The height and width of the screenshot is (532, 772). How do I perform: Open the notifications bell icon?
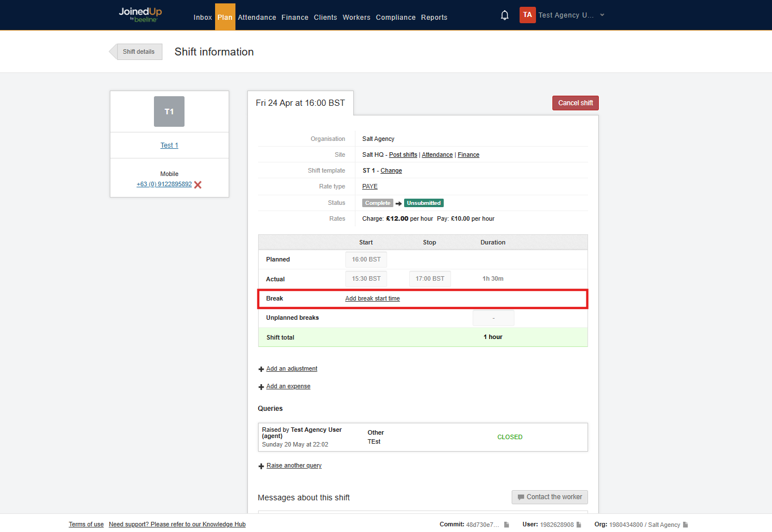pyautogui.click(x=505, y=15)
